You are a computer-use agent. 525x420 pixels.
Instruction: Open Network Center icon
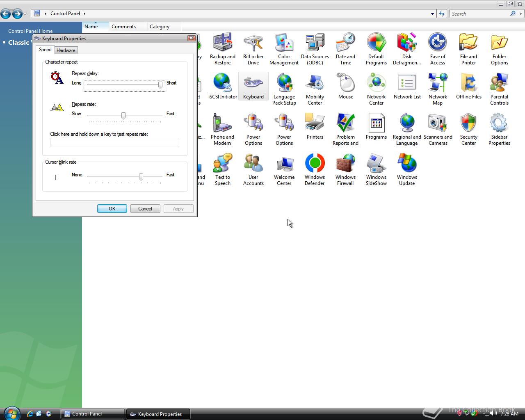(376, 89)
